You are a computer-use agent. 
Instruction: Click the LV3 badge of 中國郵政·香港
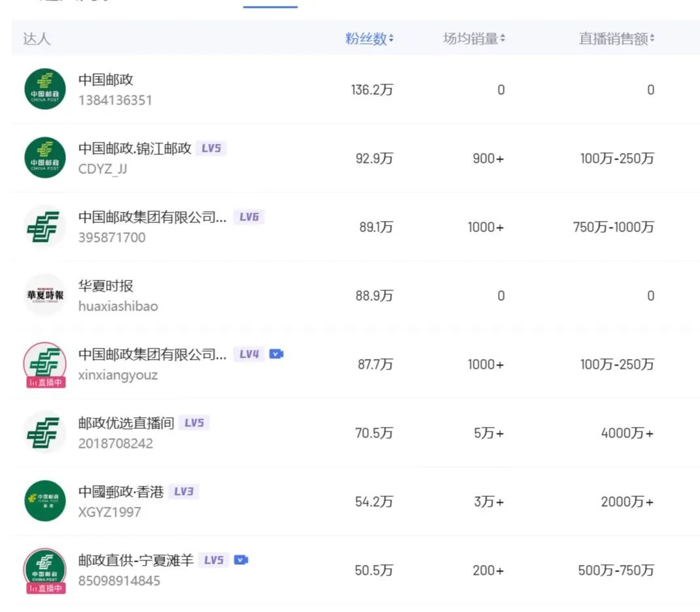tap(184, 492)
